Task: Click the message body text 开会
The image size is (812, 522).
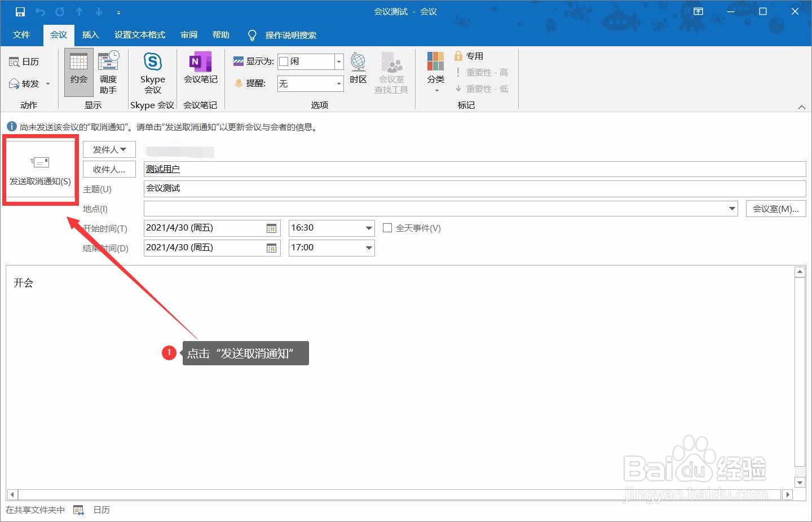Action: coord(24,283)
